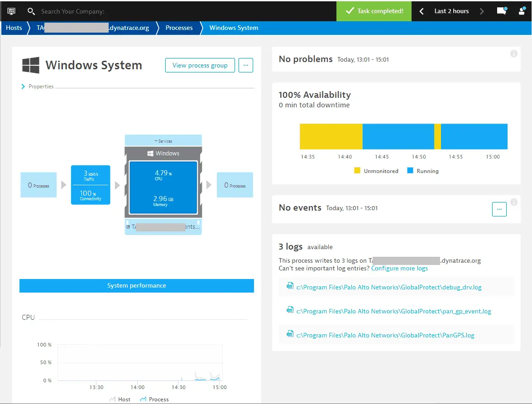The image size is (532, 404).
Task: Click the blue Running legend swatch
Action: (x=410, y=170)
